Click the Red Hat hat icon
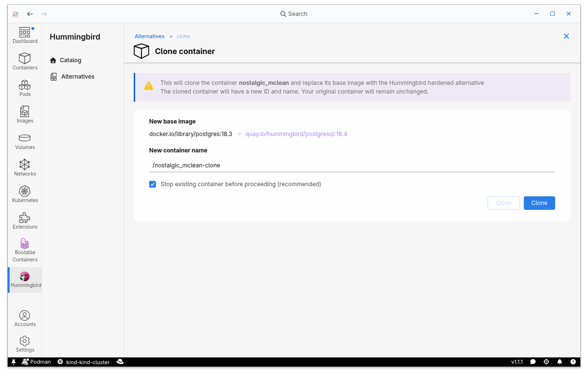This screenshot has width=588, height=382. click(x=120, y=362)
